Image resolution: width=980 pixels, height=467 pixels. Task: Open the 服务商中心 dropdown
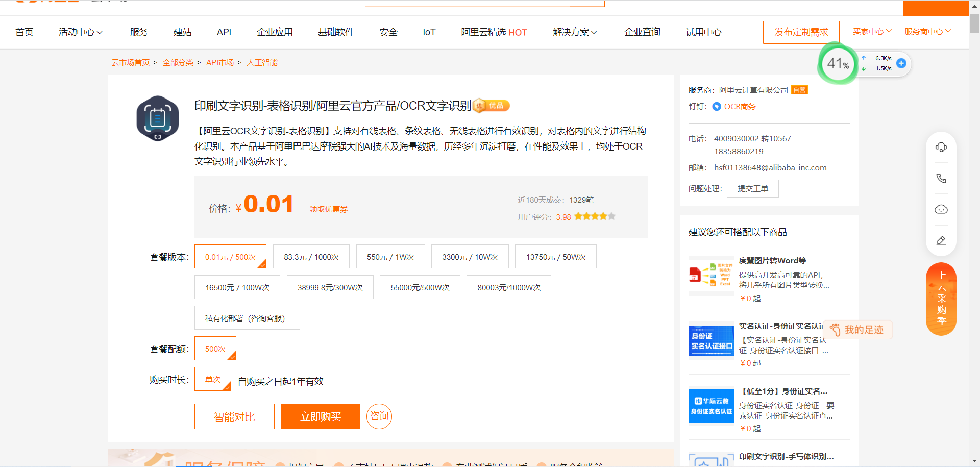tap(928, 32)
